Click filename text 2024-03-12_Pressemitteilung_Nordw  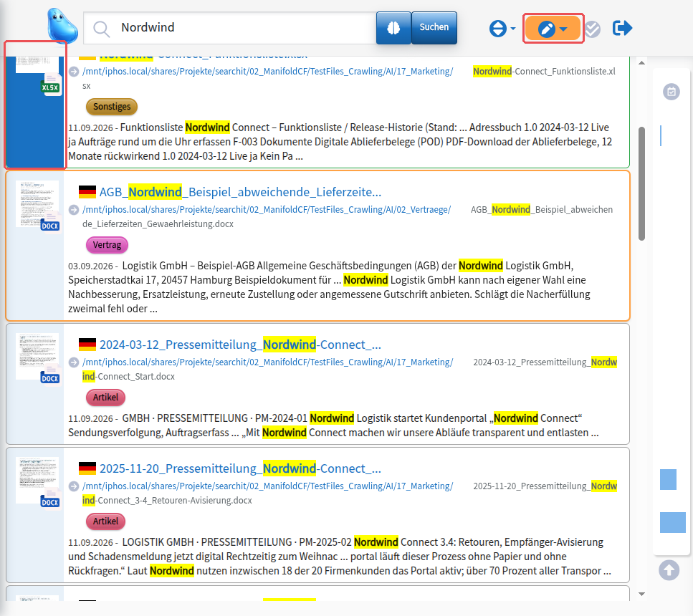click(545, 362)
